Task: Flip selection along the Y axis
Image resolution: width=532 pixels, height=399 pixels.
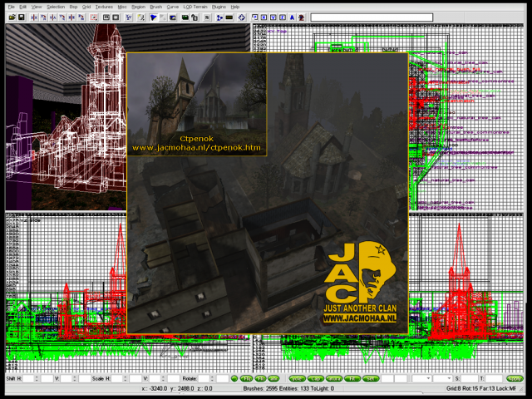Action: point(52,17)
